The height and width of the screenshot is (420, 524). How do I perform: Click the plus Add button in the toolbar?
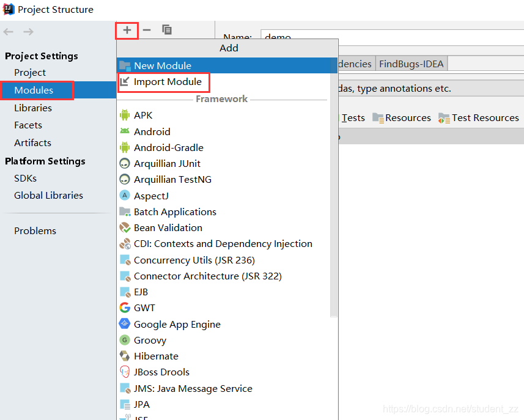coord(127,31)
